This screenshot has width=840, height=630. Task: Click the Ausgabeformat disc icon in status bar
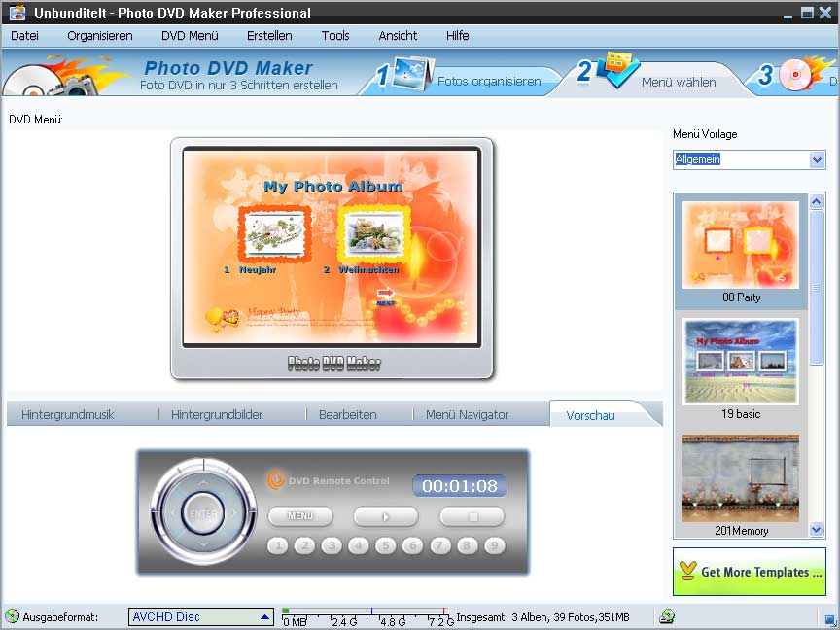[12, 616]
